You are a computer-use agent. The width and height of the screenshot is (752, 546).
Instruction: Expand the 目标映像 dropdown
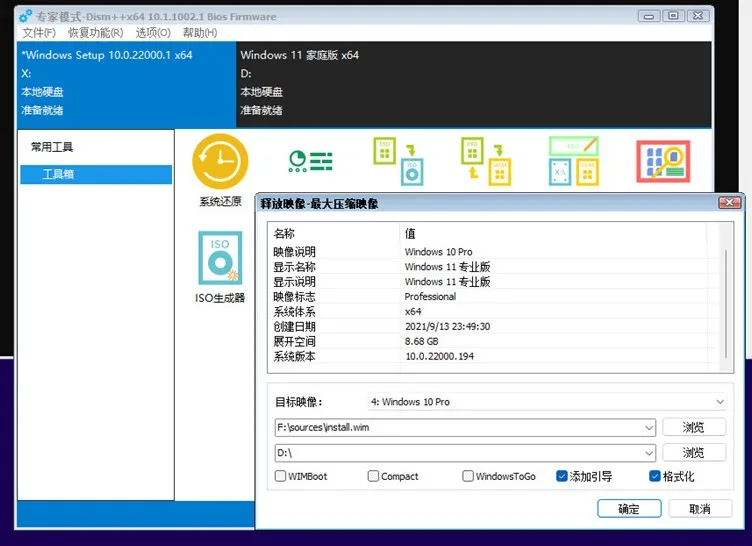tap(720, 402)
